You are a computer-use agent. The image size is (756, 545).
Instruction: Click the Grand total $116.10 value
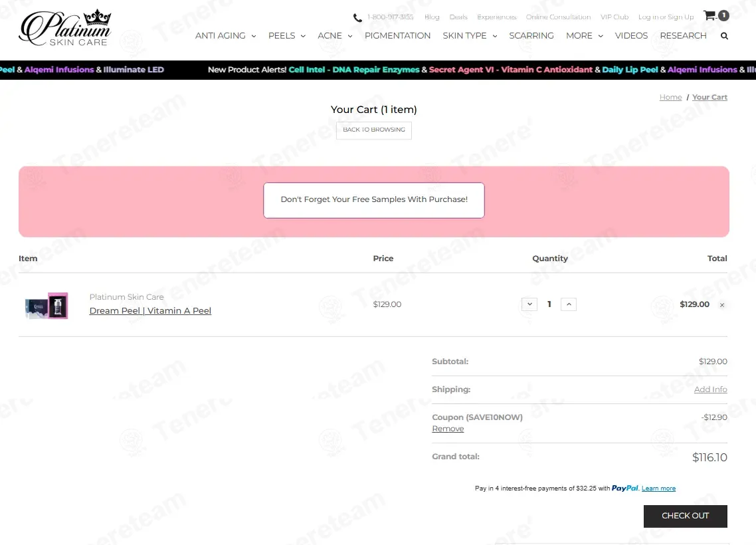(x=709, y=457)
